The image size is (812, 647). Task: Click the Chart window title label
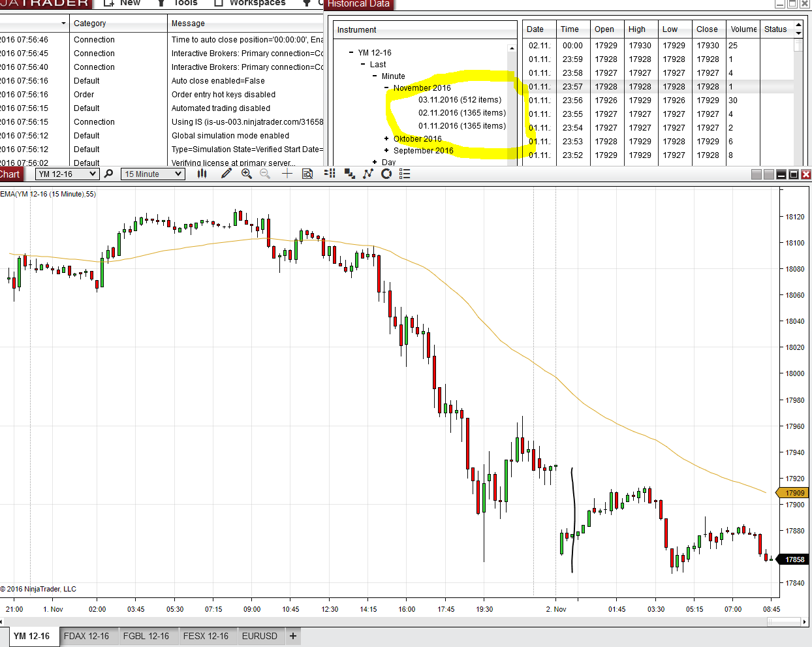(x=10, y=174)
